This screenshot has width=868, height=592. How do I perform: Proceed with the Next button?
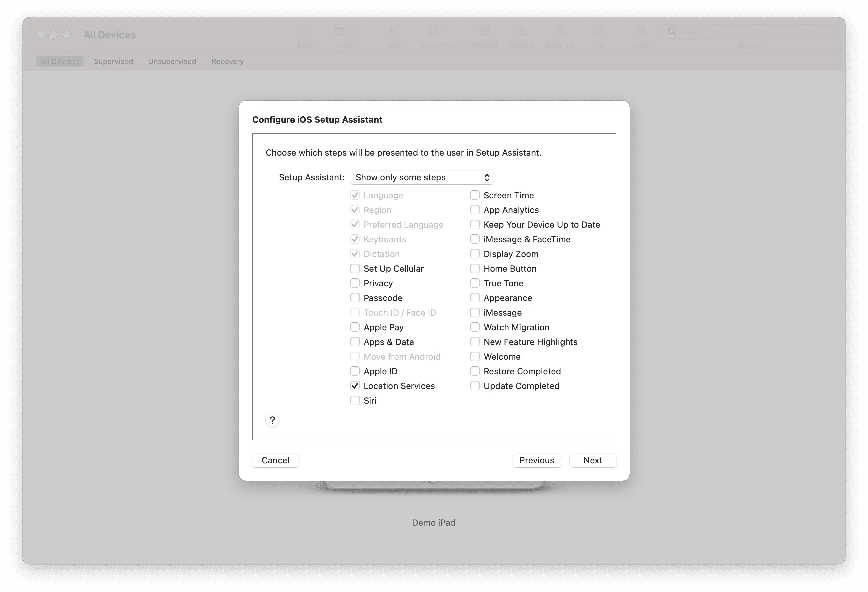[593, 460]
